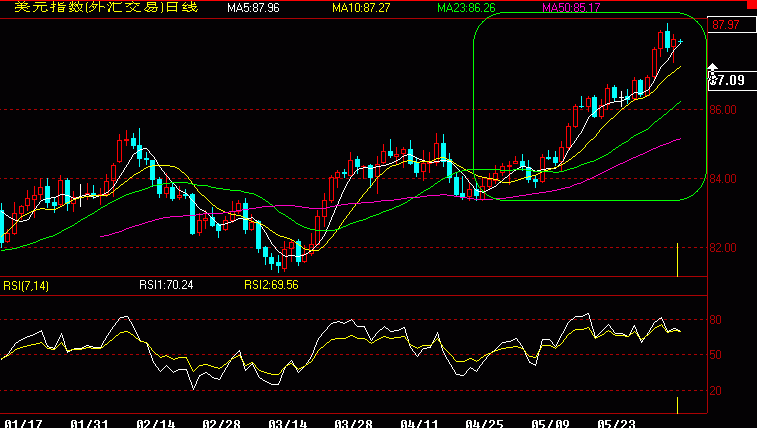This screenshot has width=757, height=428.
Task: Click the chart title 美元指数(外汇交易)日线
Action: click(x=106, y=7)
